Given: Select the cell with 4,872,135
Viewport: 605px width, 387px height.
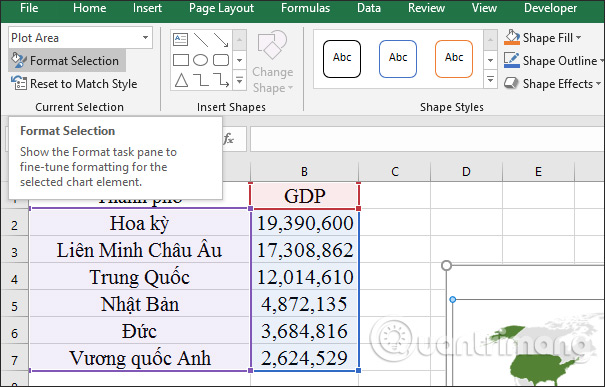Looking at the screenshot, I should coord(305,304).
